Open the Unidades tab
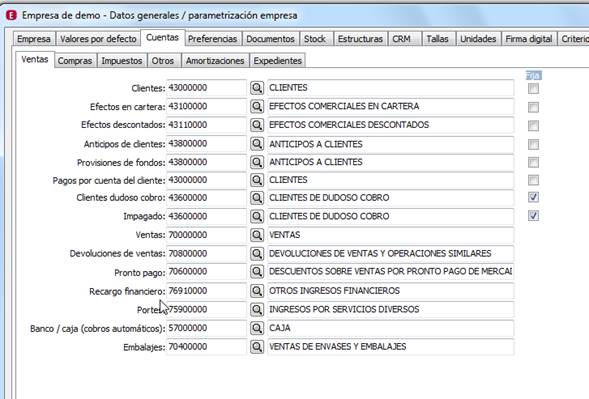Image resolution: width=589 pixels, height=399 pixels. (478, 39)
